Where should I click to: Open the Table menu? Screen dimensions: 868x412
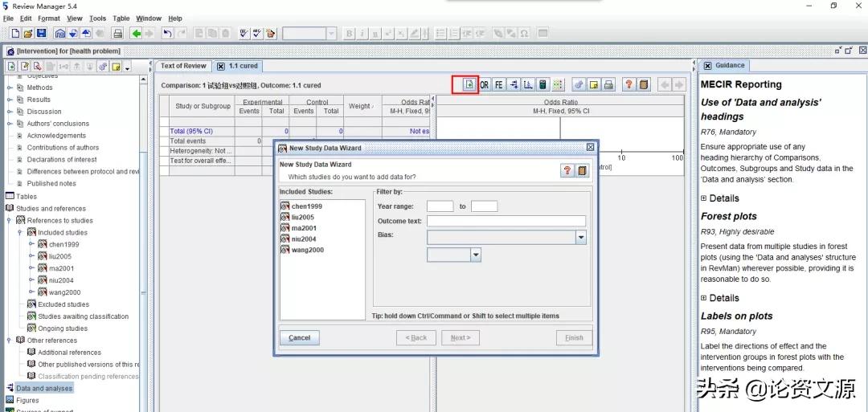point(121,18)
